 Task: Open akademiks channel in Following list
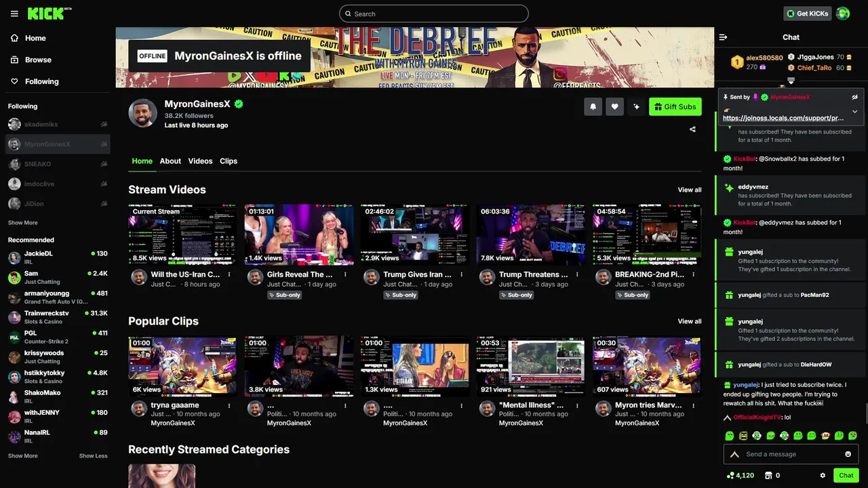58,124
